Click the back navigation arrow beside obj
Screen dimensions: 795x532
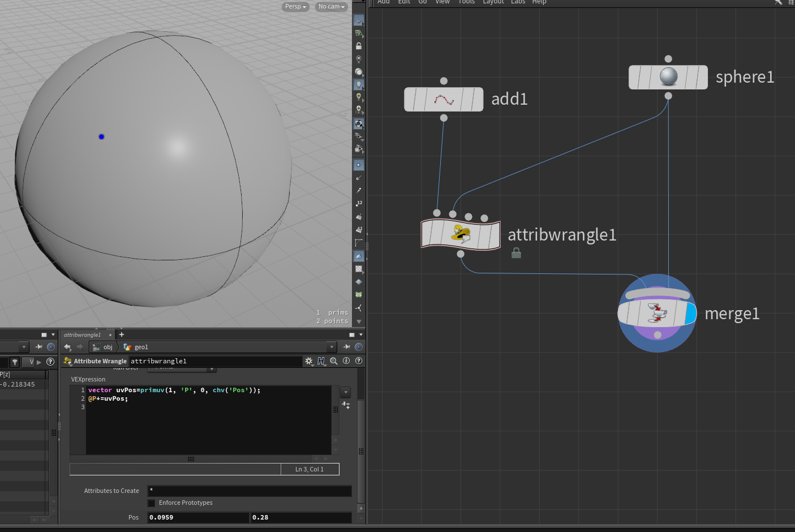click(68, 347)
